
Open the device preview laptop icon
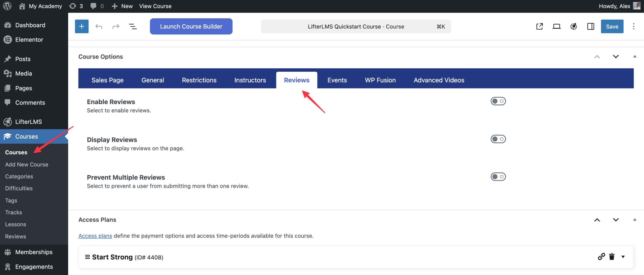[557, 26]
